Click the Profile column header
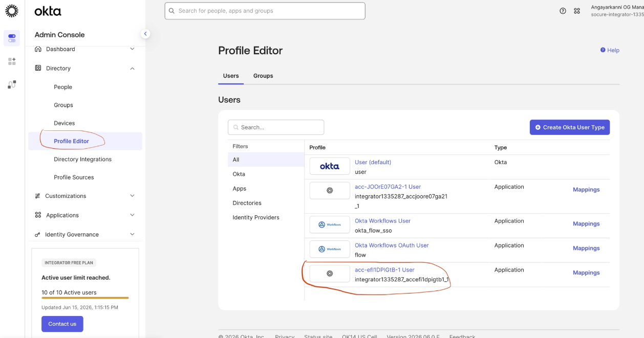 tap(317, 147)
